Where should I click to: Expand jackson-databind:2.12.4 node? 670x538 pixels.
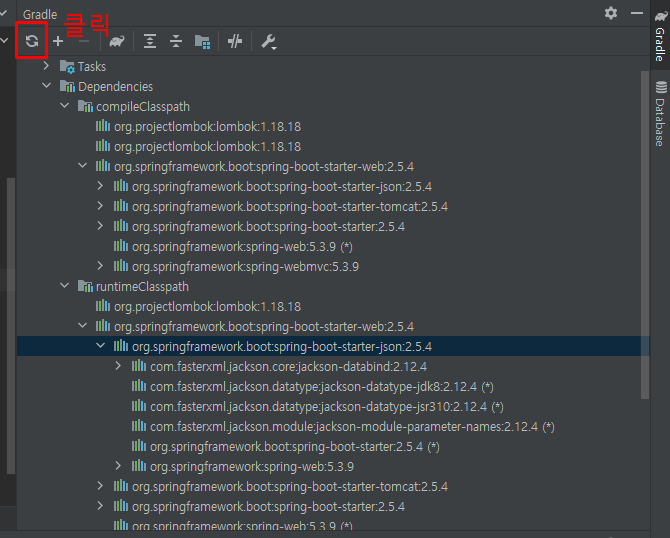click(x=118, y=366)
